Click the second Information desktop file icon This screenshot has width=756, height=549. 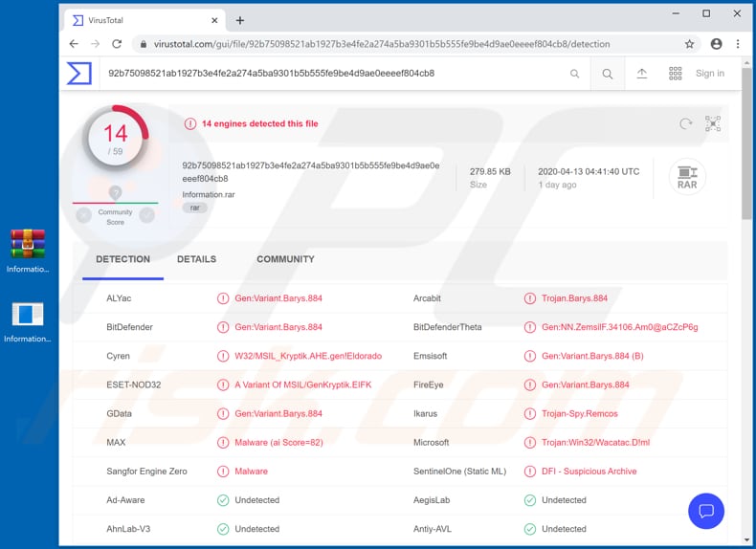pos(28,322)
